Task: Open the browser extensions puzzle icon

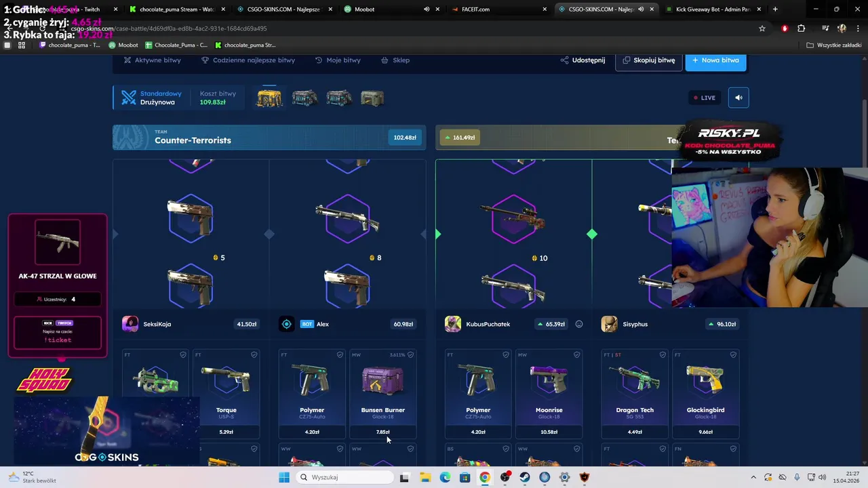Action: coord(802,28)
